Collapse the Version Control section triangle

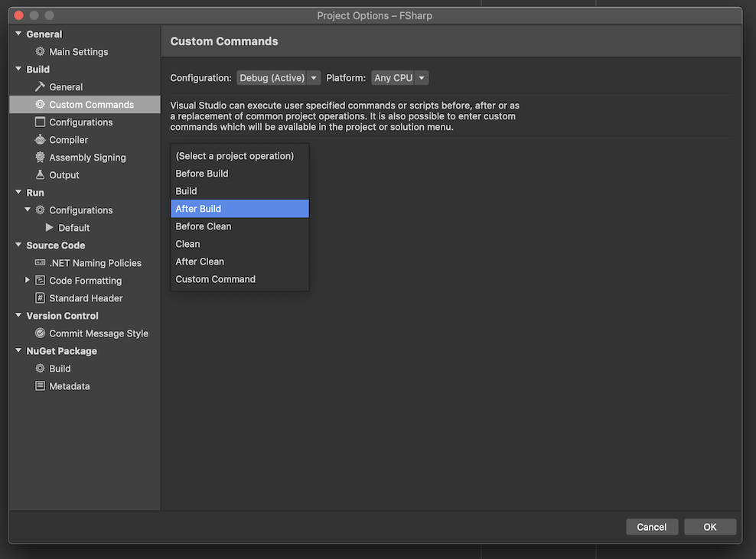pyautogui.click(x=18, y=315)
